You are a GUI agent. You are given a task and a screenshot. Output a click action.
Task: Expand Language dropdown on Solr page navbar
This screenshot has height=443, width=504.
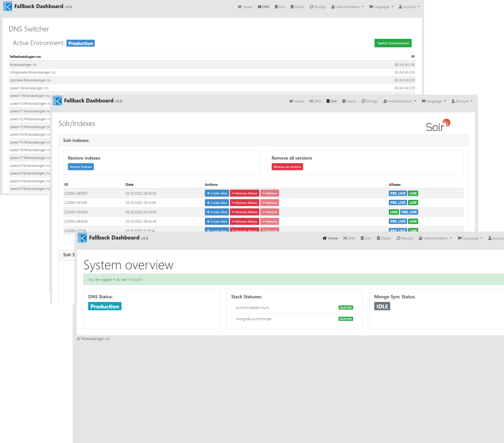[434, 101]
